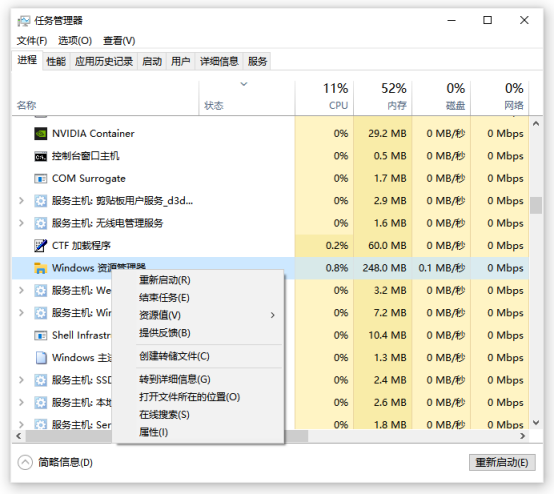Switch to the 启动 tab
This screenshot has width=554, height=494.
pos(152,62)
